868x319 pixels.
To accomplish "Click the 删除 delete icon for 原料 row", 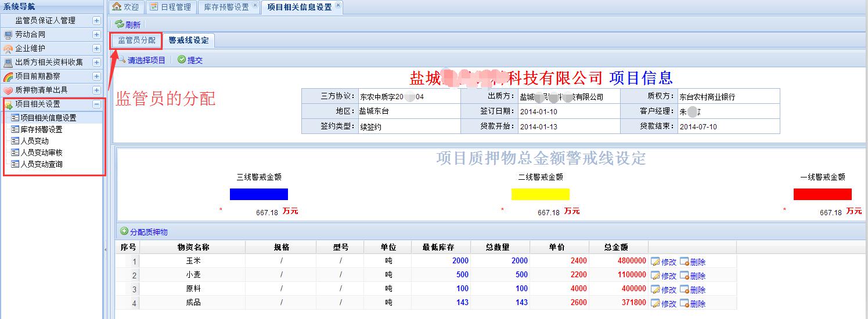I will coord(684,289).
